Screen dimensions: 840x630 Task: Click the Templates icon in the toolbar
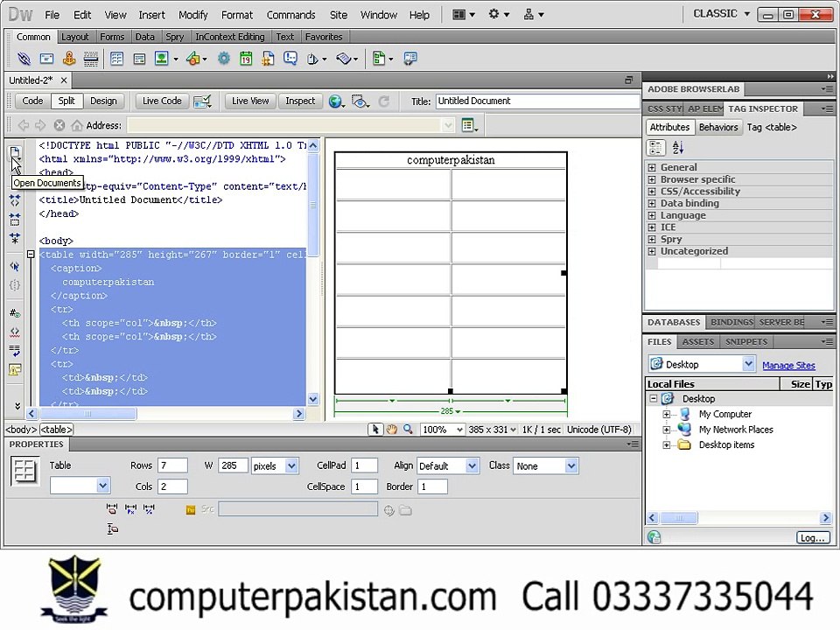(379, 59)
